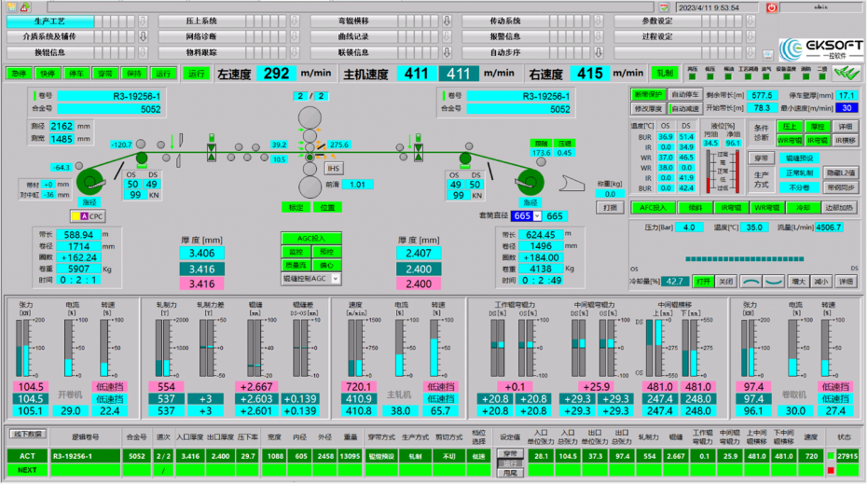
Task: Click the uncoiler tension bar gauge
Action: pos(22,349)
